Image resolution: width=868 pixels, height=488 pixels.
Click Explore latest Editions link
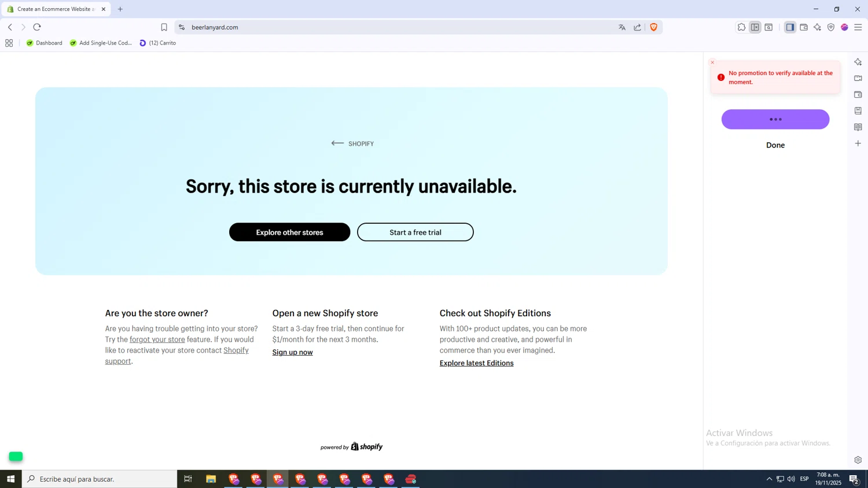(x=476, y=363)
